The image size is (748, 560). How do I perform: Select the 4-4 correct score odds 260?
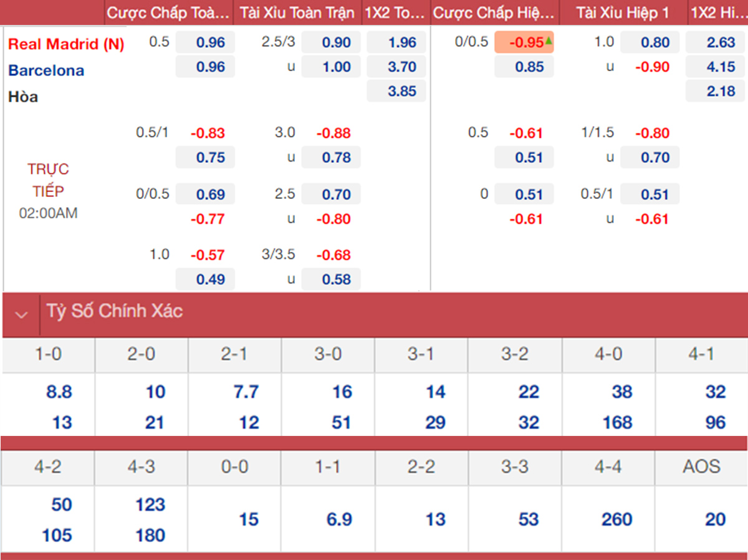tap(616, 519)
